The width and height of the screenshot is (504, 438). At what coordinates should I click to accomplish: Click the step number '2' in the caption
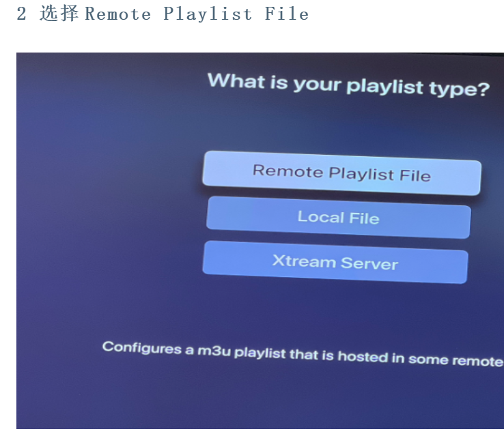21,14
